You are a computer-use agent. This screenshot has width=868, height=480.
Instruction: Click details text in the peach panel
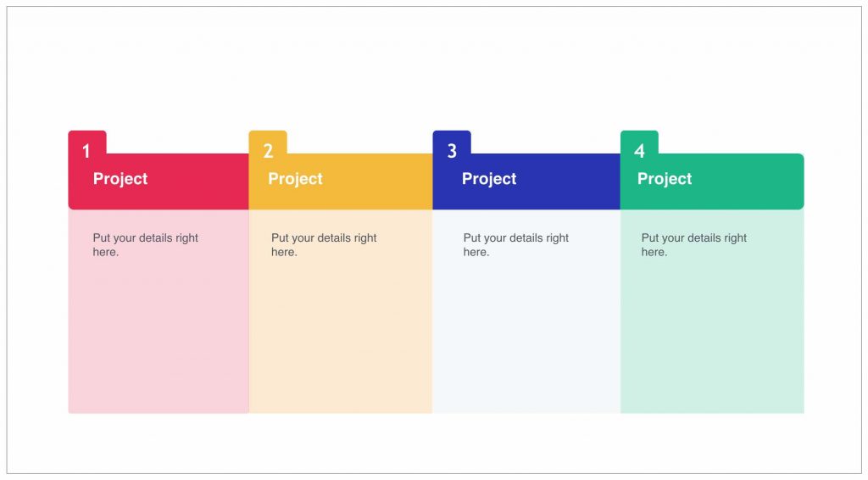pos(324,245)
